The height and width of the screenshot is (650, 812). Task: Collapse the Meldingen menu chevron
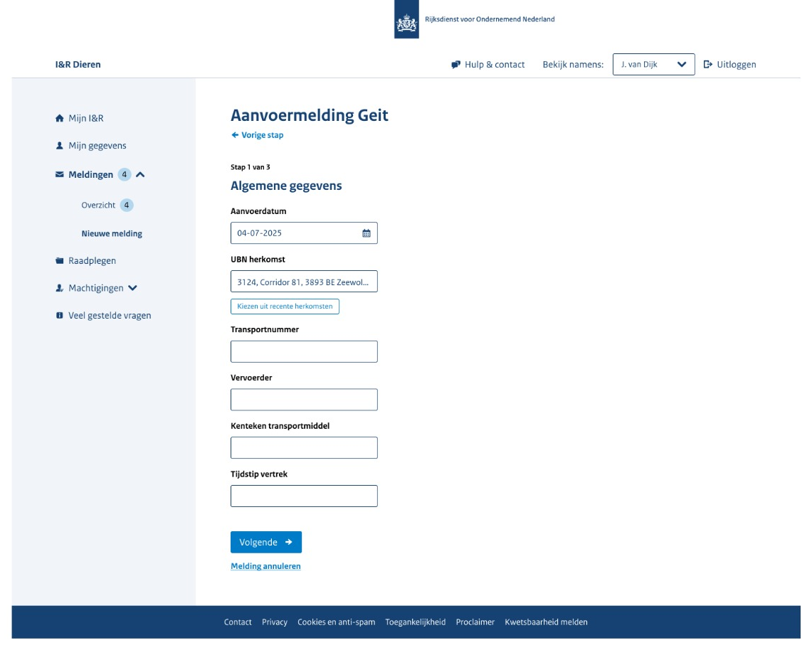[140, 175]
